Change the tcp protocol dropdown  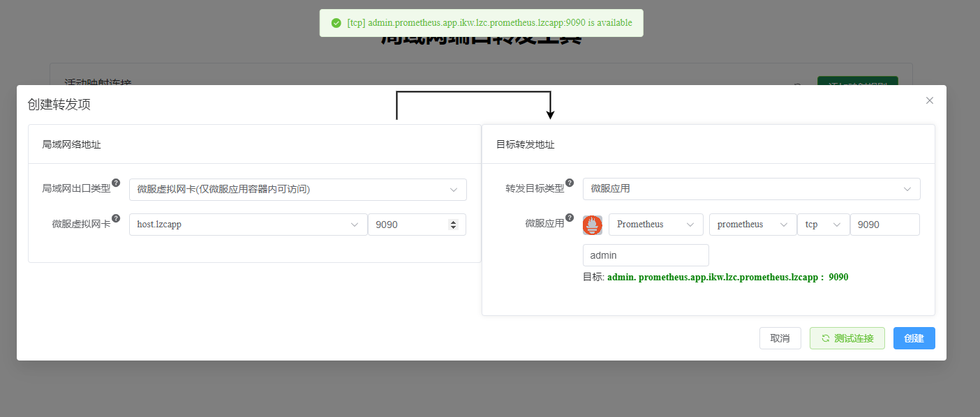(x=824, y=225)
